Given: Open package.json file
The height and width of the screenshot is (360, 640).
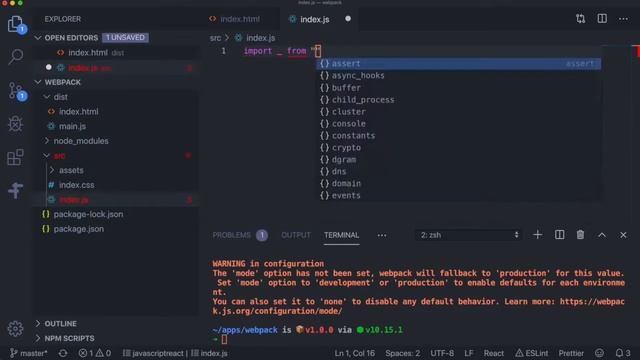Looking at the screenshot, I should (116, 229).
